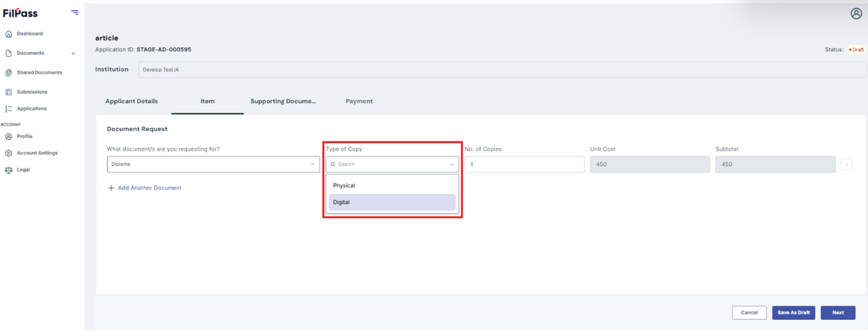Screen dimensions: 868x331
Task: Click the Applications list icon
Action: click(x=9, y=109)
